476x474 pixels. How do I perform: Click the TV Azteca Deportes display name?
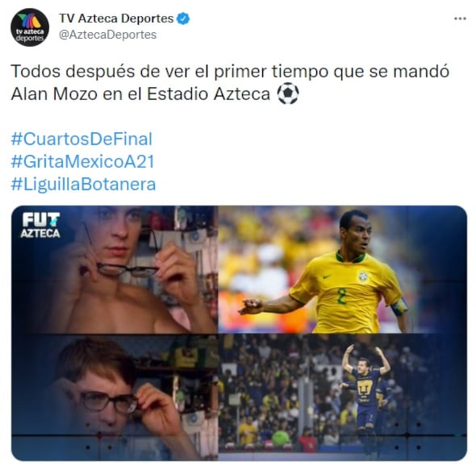[116, 19]
